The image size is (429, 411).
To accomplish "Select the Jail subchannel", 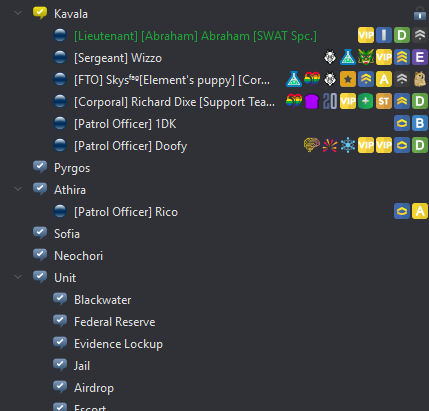I will coord(82,366).
